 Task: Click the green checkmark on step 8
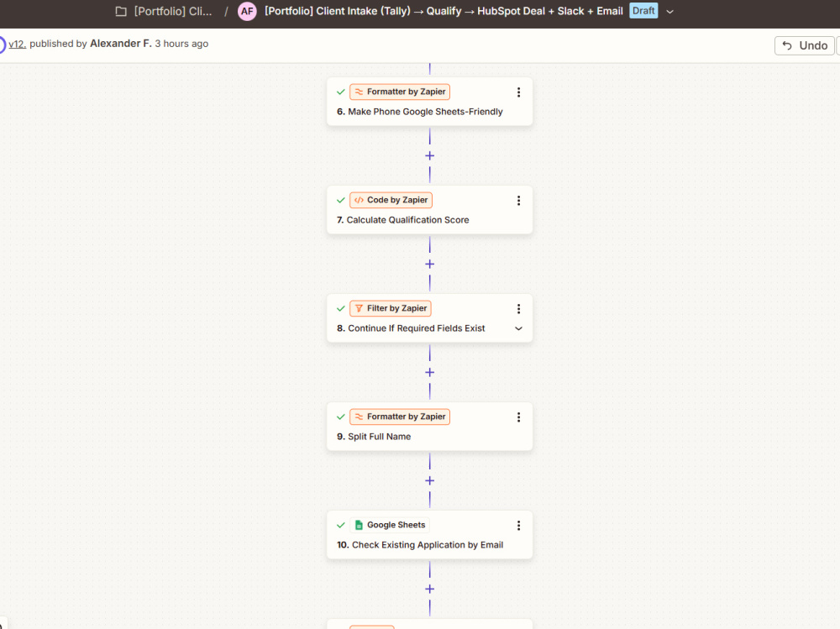[341, 308]
